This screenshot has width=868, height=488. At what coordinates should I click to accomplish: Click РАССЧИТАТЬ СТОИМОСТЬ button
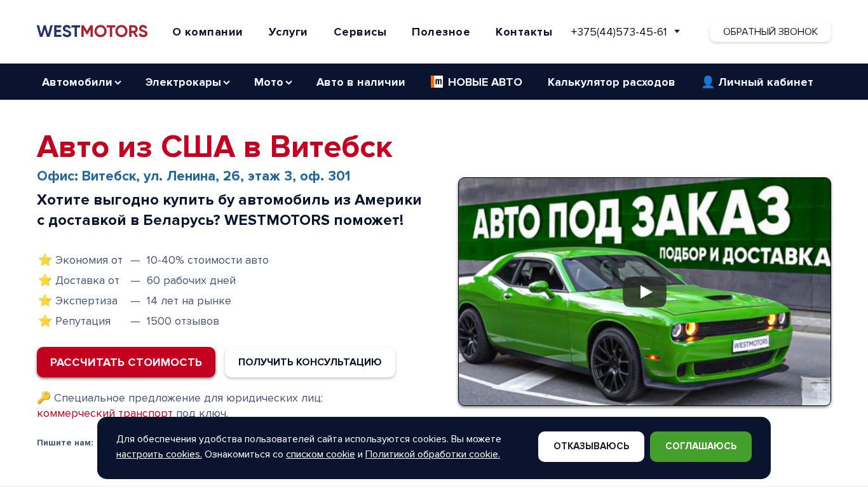pos(126,362)
